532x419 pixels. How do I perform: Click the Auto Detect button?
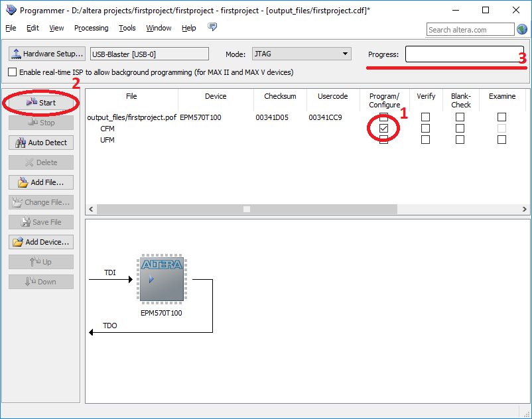coord(41,143)
